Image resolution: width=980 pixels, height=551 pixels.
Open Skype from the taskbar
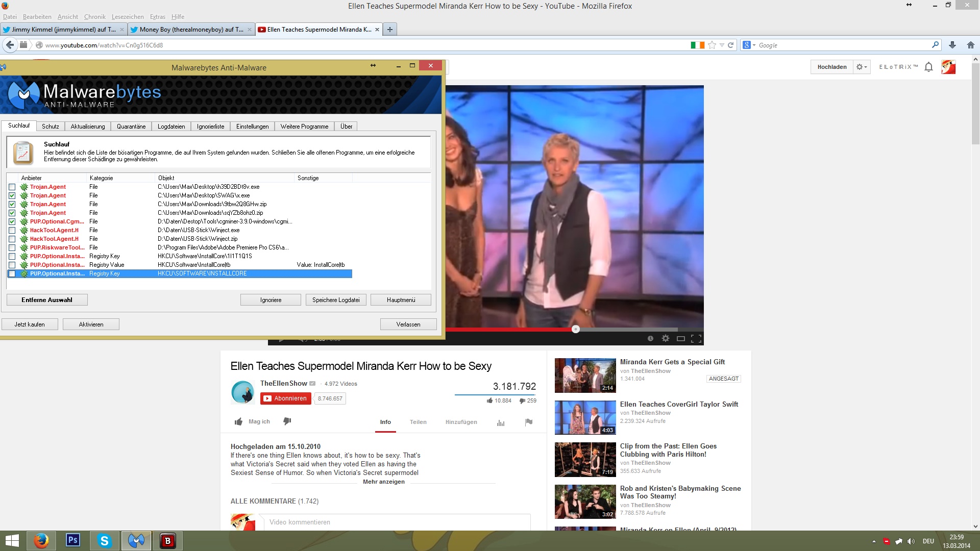tap(104, 540)
